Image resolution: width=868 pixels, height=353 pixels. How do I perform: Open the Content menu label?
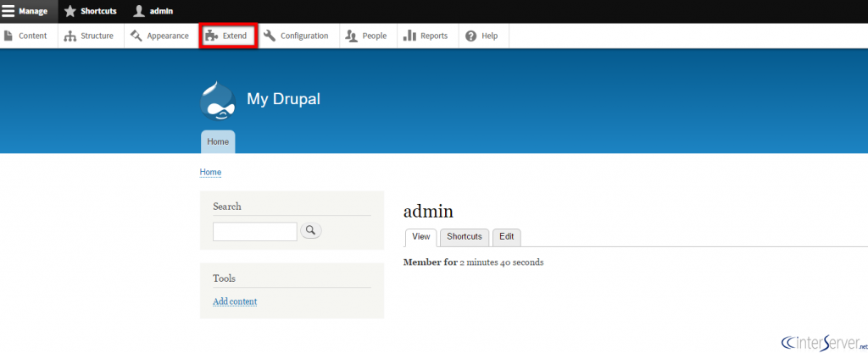(33, 36)
